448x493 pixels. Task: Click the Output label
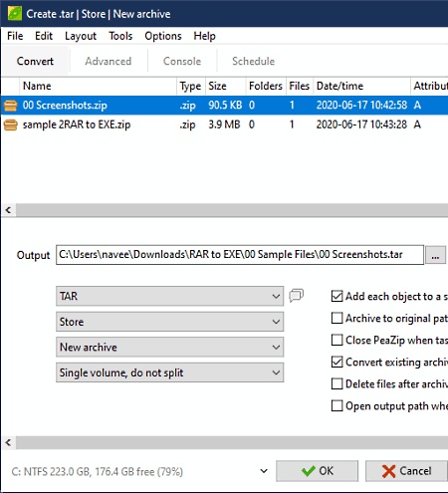point(33,255)
